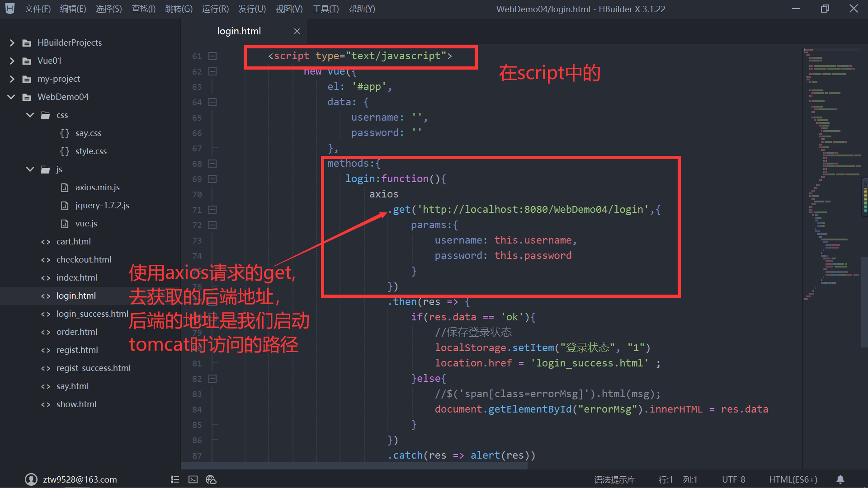This screenshot has width=868, height=488.
Task: Open index.html in the project tree
Action: [x=77, y=278]
